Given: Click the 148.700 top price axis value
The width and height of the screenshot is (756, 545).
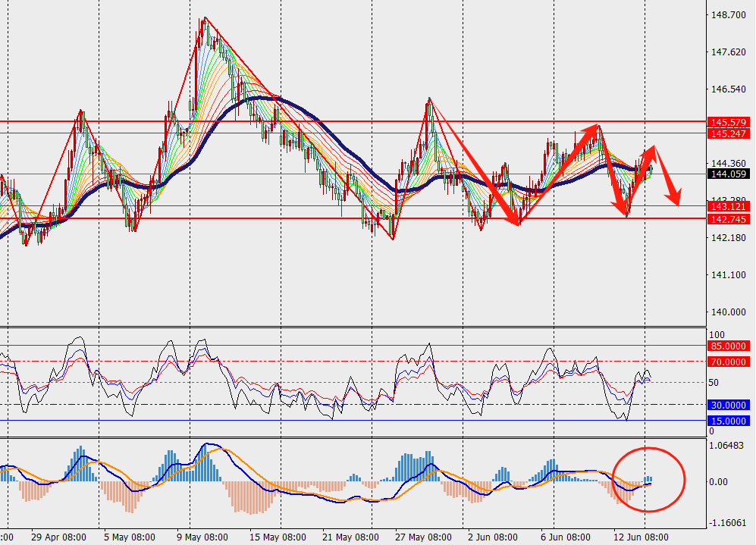Looking at the screenshot, I should click(724, 15).
